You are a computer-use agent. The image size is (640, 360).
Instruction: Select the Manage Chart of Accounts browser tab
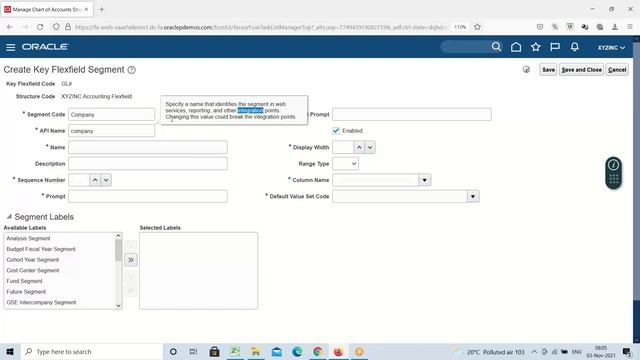click(46, 9)
